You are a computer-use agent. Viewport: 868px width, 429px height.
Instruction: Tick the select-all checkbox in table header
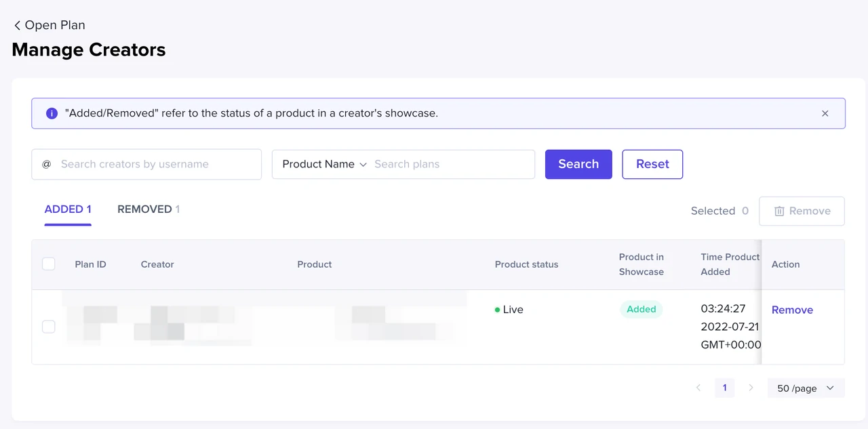click(49, 264)
